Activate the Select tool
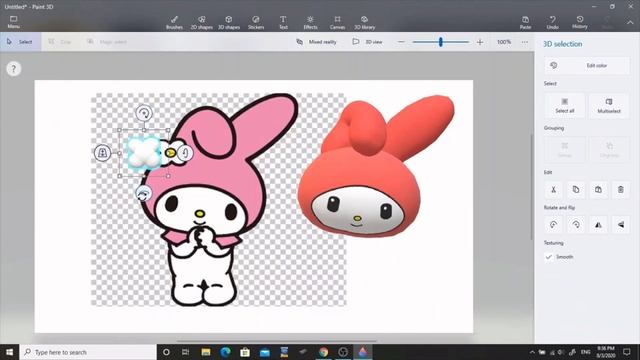The width and height of the screenshot is (640, 360). (20, 42)
